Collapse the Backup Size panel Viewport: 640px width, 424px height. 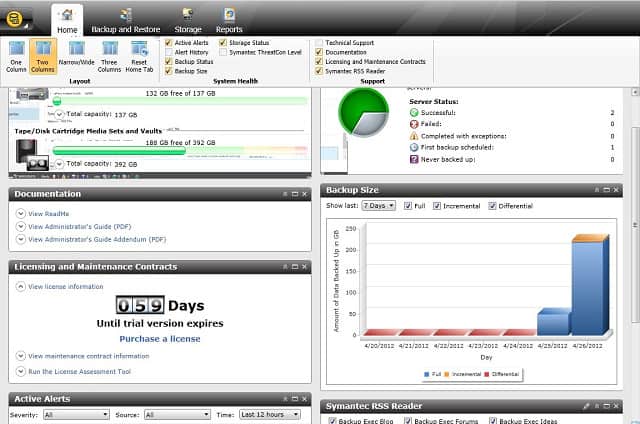pos(597,190)
